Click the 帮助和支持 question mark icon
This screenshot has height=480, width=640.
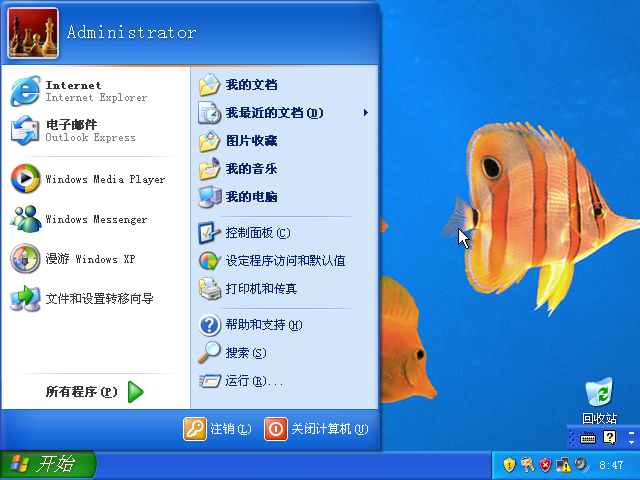(x=210, y=325)
